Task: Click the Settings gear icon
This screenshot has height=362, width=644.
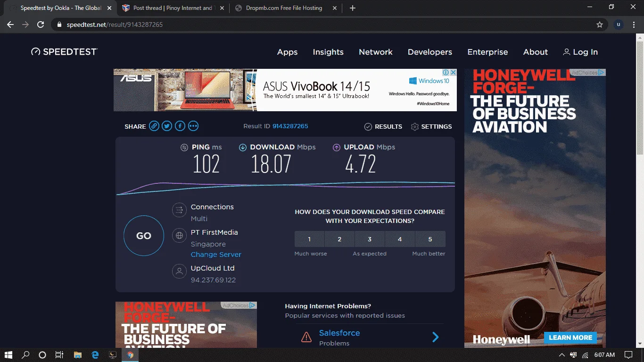Action: [415, 127]
